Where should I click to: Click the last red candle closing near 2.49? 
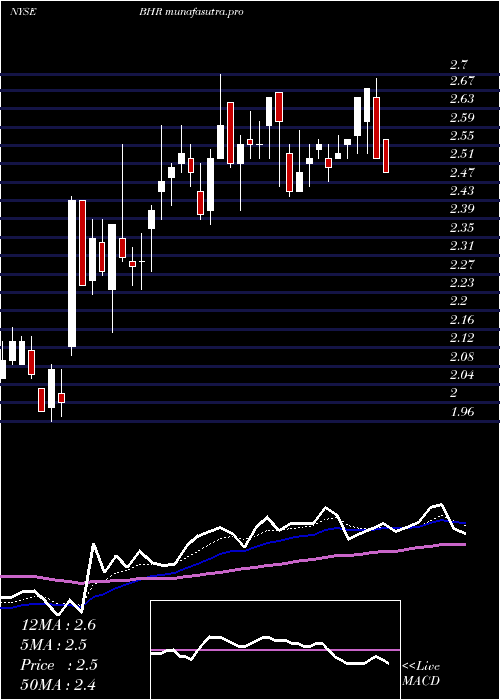(x=386, y=156)
